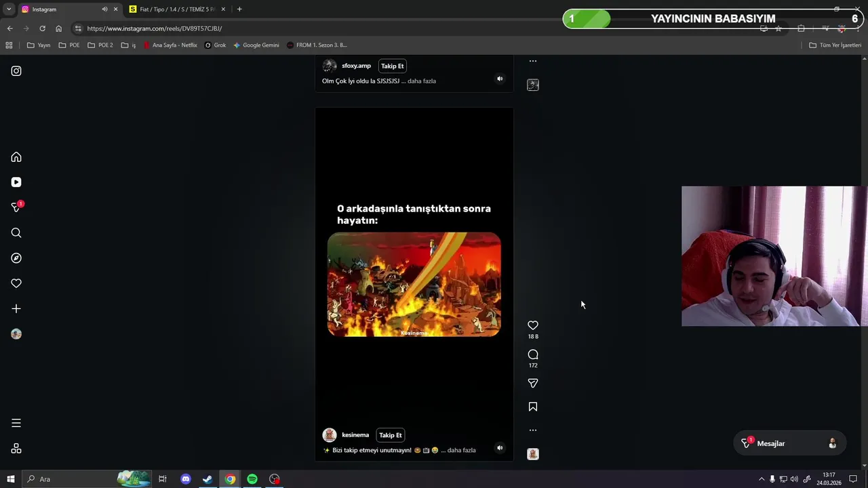868x488 pixels.
Task: Like the kesinema reel
Action: (x=533, y=325)
